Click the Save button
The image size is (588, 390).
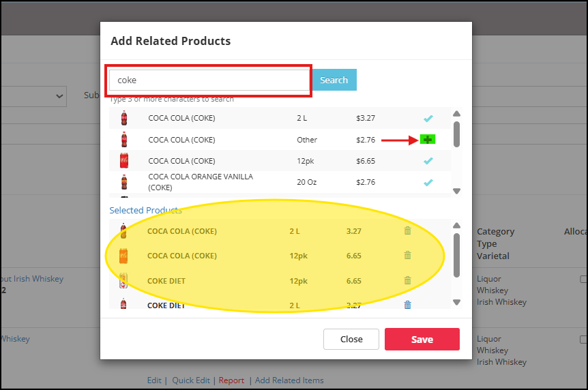[x=422, y=340]
